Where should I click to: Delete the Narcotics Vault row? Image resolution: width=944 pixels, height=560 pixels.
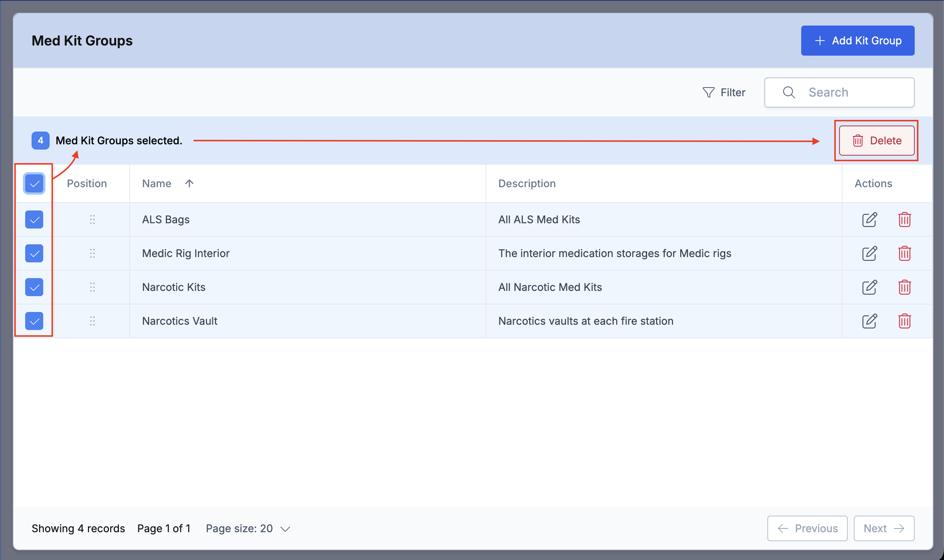[x=905, y=321]
